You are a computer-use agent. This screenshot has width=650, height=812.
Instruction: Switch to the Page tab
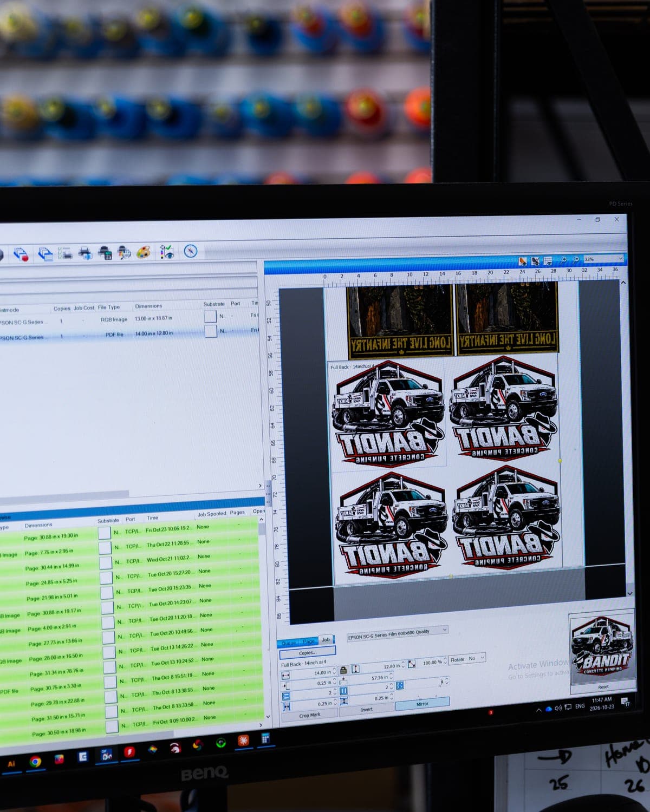(309, 641)
